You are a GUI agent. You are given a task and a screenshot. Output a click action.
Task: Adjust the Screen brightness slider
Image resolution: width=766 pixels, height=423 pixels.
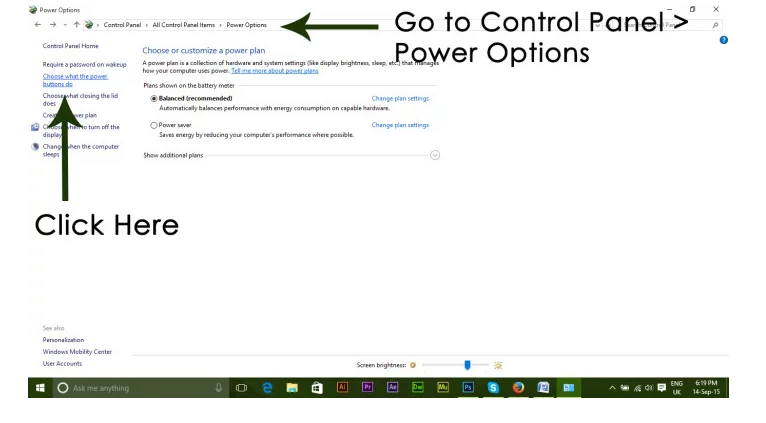coord(467,366)
